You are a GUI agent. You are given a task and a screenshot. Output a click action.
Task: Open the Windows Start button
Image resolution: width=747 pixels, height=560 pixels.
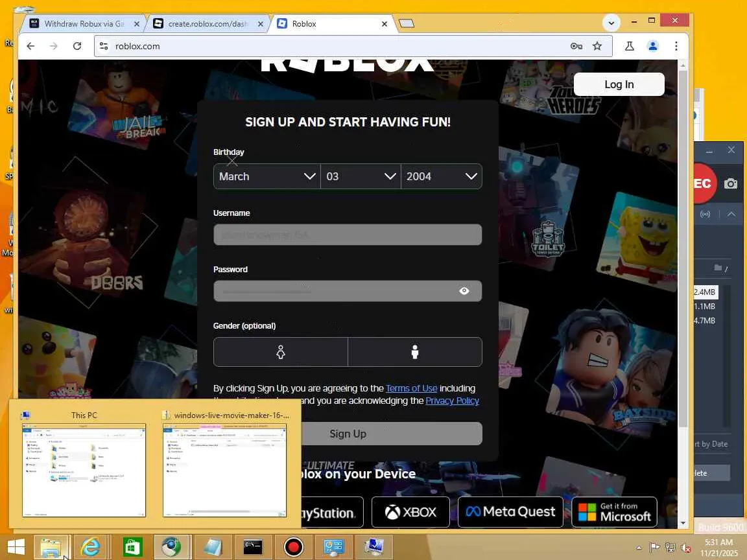(x=16, y=548)
